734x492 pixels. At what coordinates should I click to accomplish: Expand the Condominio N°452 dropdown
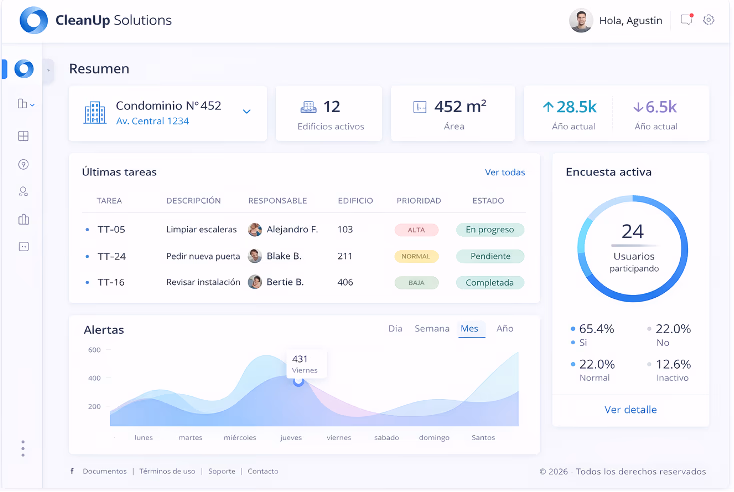pyautogui.click(x=247, y=111)
